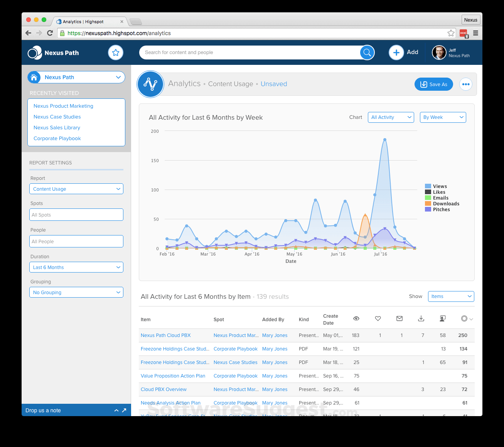Click the Views eye icon column header
Image resolution: width=504 pixels, height=447 pixels.
[x=356, y=318]
